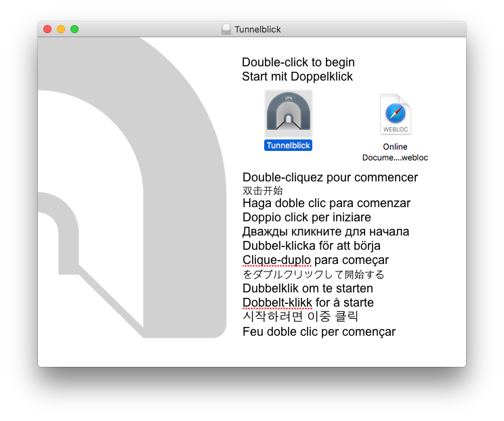Click the "Doppio click per iniziare" line
Screen dimensions: 504x421
pos(306,217)
